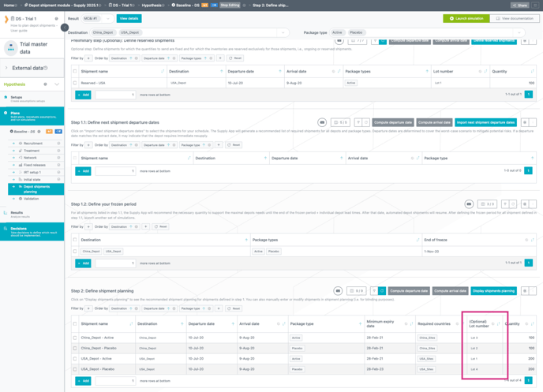543x392 pixels.
Task: Open the Setups section in sidebar
Action: click(16, 97)
